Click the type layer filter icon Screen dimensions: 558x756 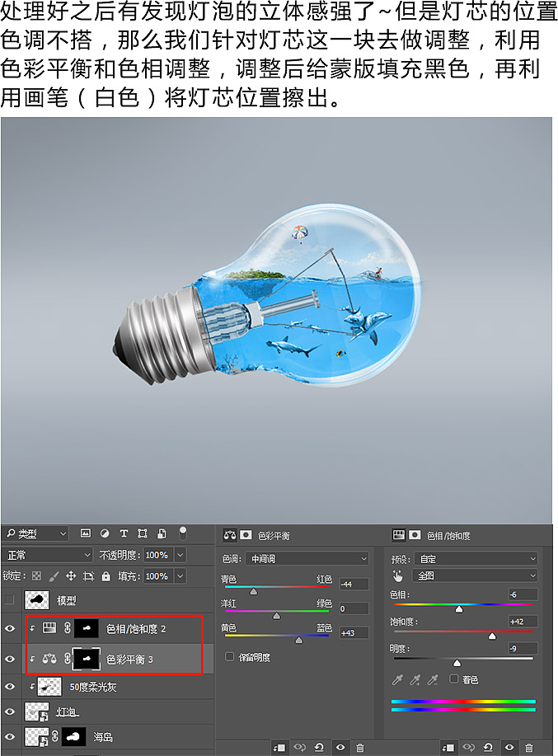[124, 533]
